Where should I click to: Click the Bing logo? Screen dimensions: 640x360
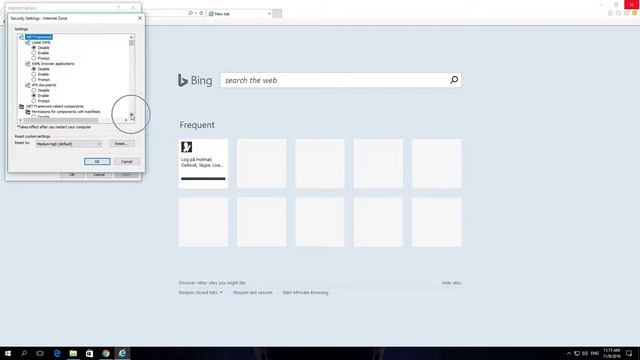coord(195,80)
